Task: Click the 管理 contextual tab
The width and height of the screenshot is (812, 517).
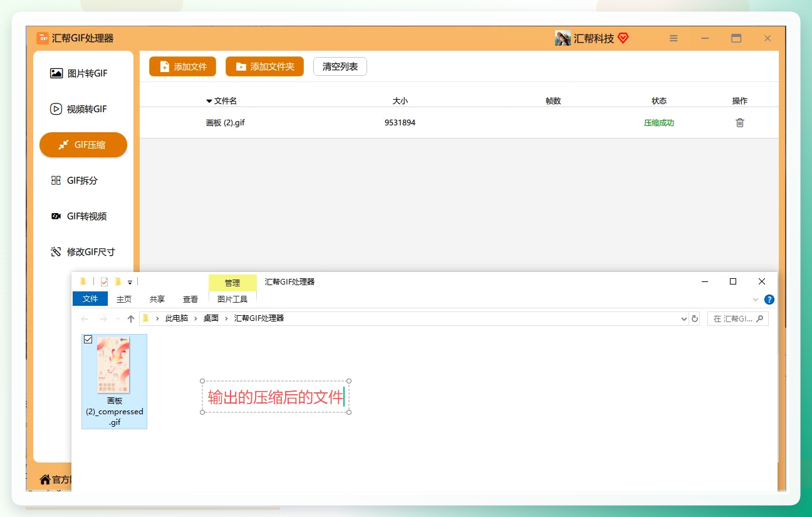Action: 232,283
